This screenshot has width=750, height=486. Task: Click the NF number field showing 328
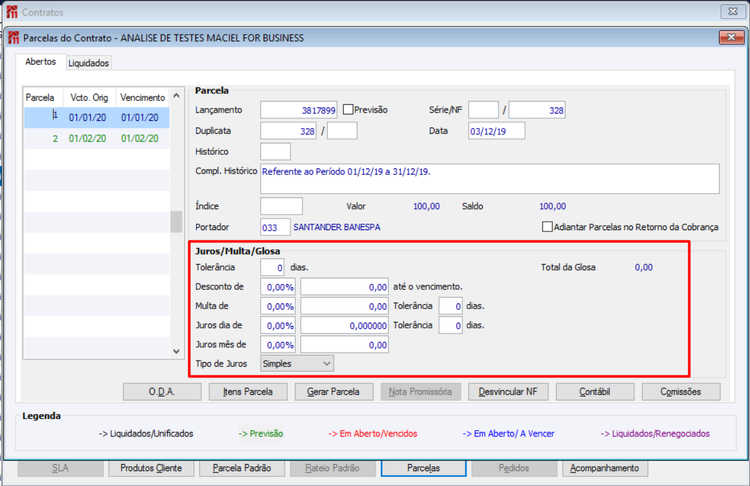point(537,110)
